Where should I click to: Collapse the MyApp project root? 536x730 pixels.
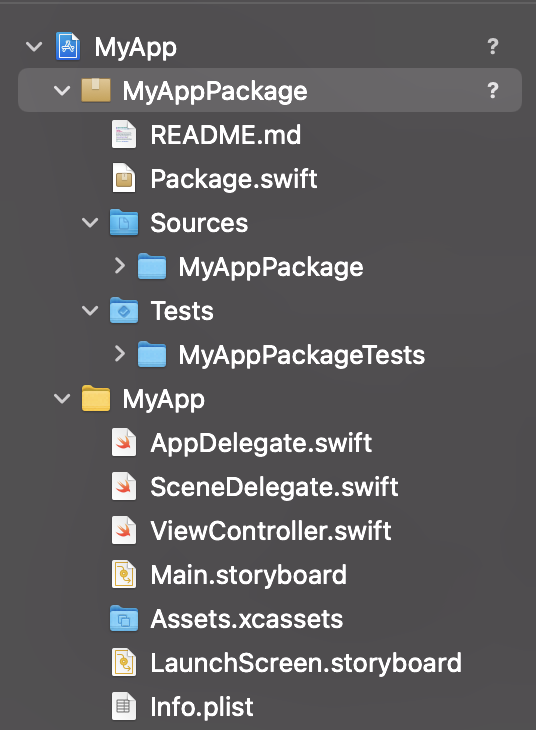click(x=34, y=47)
